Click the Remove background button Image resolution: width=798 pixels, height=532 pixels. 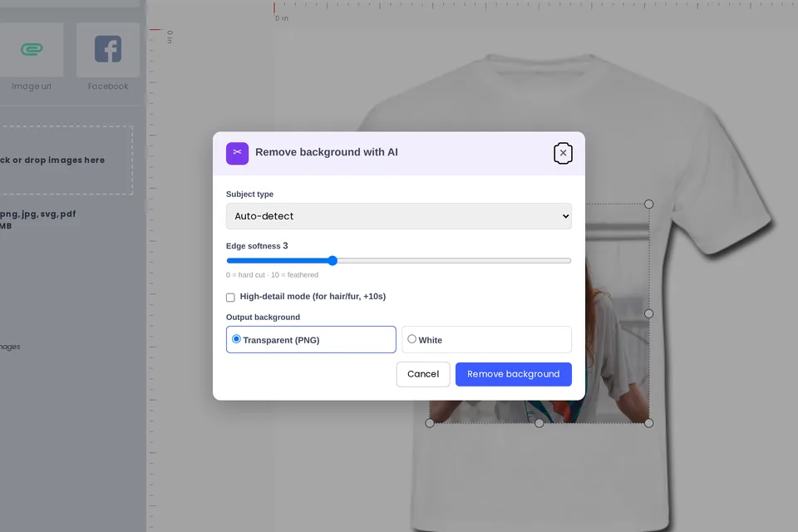pyautogui.click(x=514, y=374)
